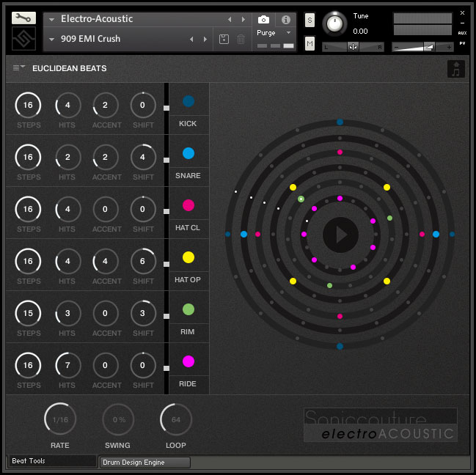476x475 pixels.
Task: Click the HAT CL label button
Action: tap(188, 228)
